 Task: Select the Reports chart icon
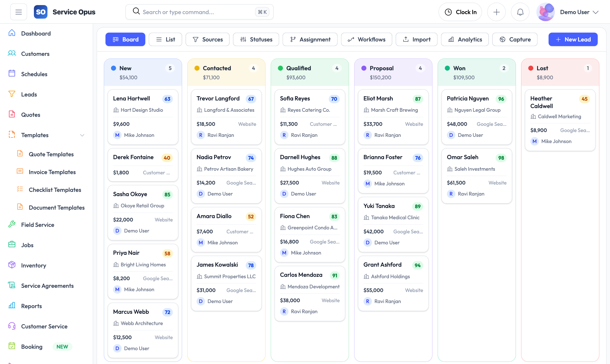click(12, 306)
